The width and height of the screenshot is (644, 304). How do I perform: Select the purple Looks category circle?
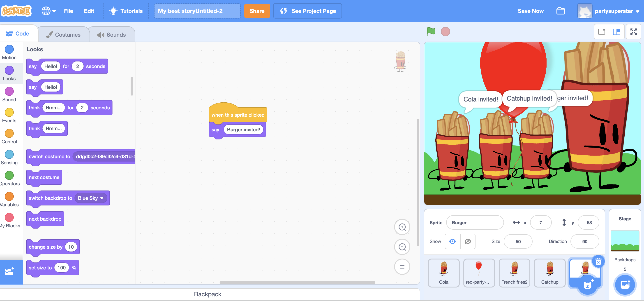coord(9,71)
